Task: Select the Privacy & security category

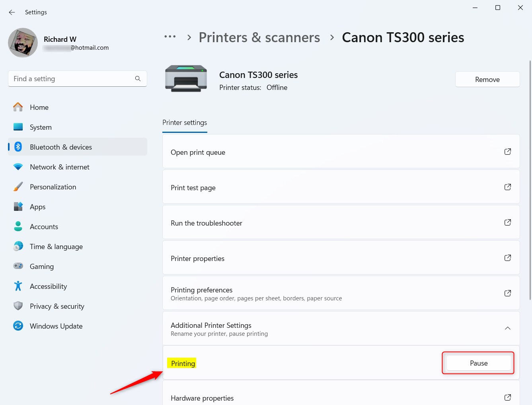Action: [x=57, y=306]
